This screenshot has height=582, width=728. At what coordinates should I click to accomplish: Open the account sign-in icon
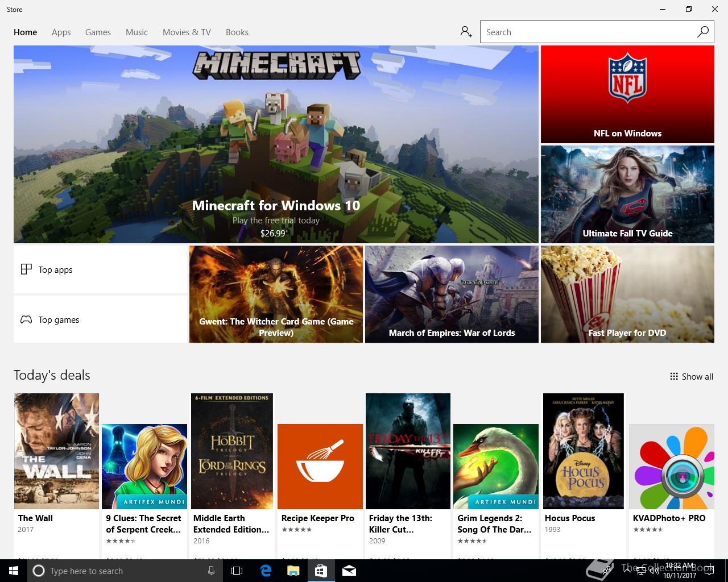tap(466, 32)
